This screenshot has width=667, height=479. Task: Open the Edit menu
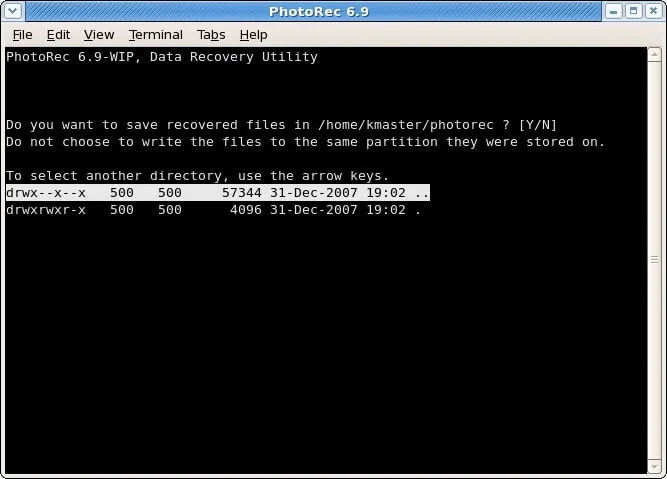[58, 35]
